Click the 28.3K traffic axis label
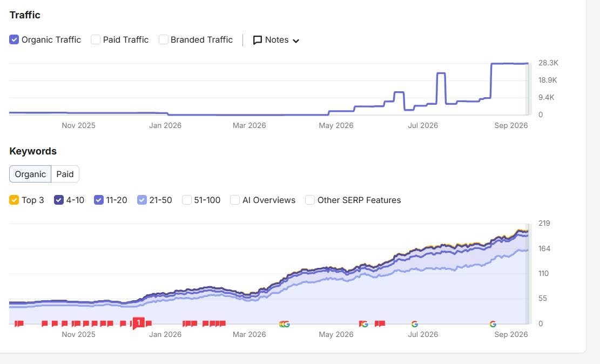The image size is (600, 364). pyautogui.click(x=548, y=63)
